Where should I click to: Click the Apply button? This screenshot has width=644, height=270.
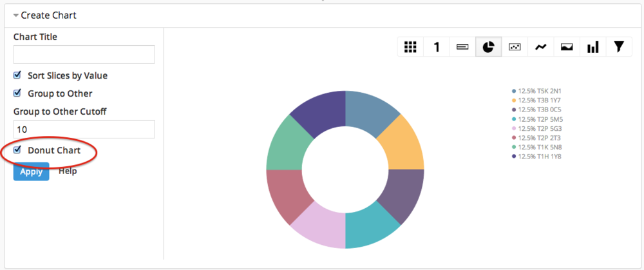click(x=31, y=171)
